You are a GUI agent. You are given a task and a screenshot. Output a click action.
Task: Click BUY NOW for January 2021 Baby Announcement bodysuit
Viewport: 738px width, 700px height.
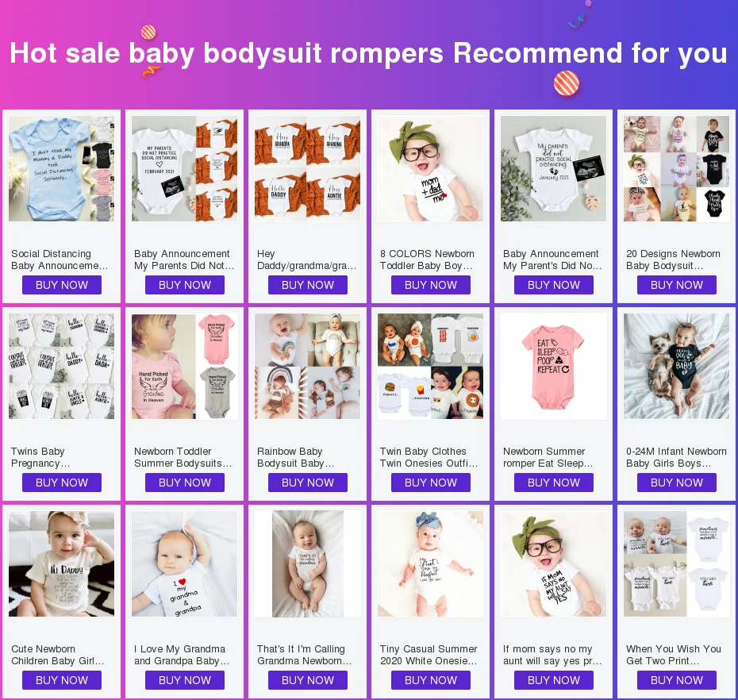pyautogui.click(x=554, y=285)
